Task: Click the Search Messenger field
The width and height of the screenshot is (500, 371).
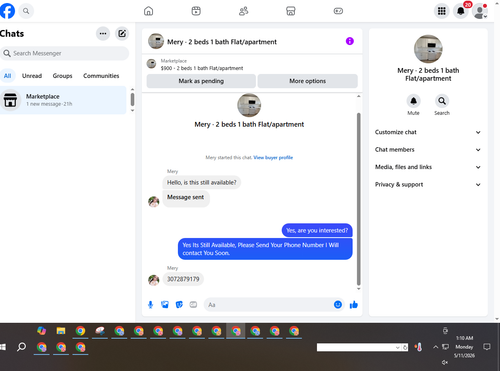Action: [x=65, y=53]
